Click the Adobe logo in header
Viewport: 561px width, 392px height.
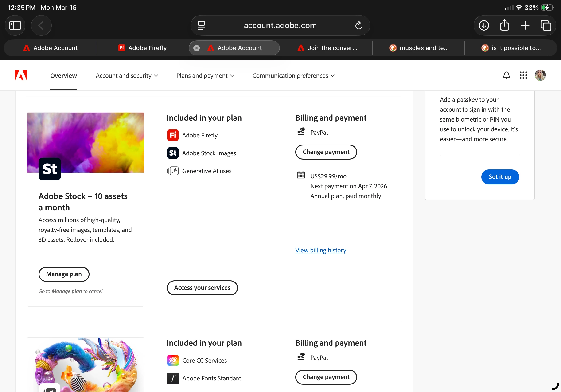pyautogui.click(x=21, y=75)
